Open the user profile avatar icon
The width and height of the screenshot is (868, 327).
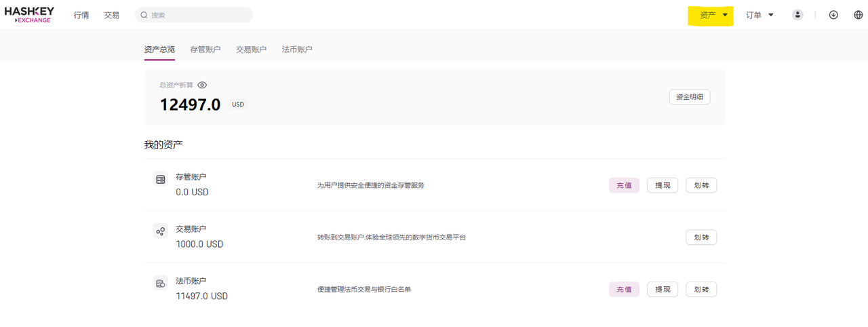(x=797, y=15)
